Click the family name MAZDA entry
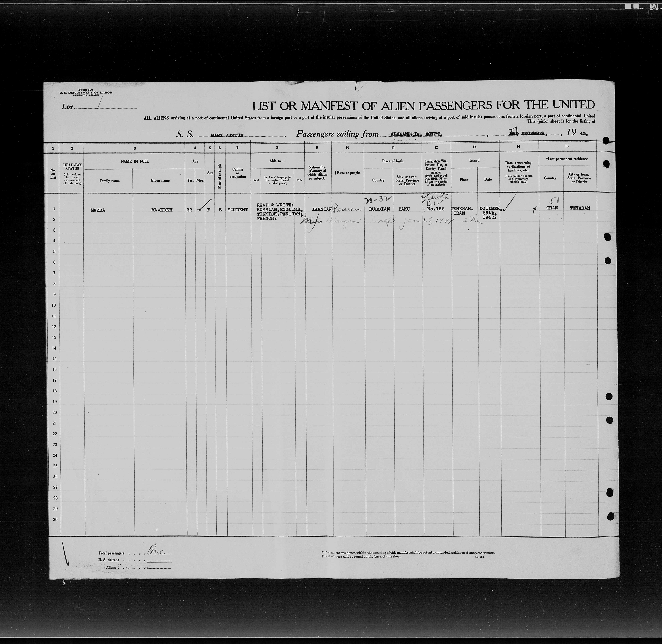This screenshot has height=644, width=662. click(98, 210)
